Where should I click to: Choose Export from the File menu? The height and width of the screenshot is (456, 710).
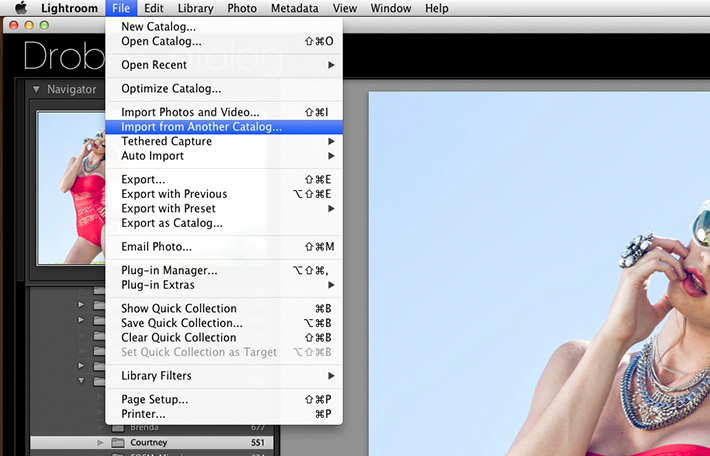coord(224,179)
